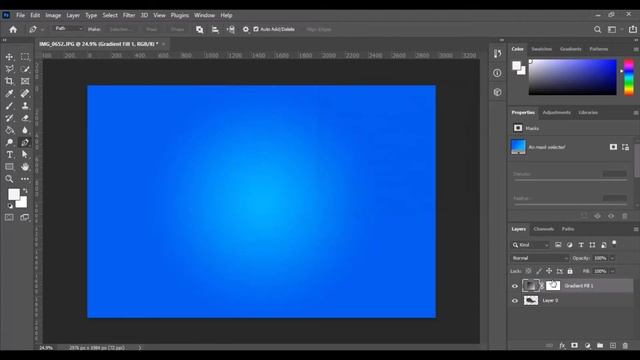Open the workspace switcher icon dropdown
The width and height of the screenshot is (640, 360).
pos(615,29)
